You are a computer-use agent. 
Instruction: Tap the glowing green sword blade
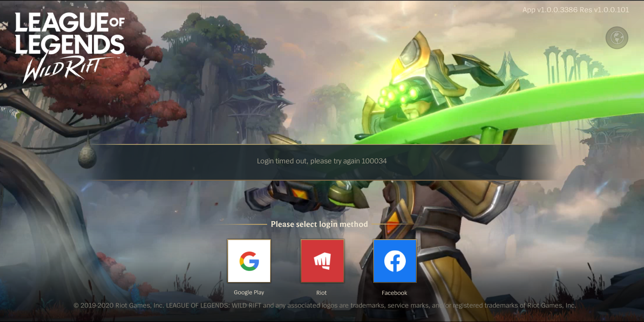tap(507, 107)
